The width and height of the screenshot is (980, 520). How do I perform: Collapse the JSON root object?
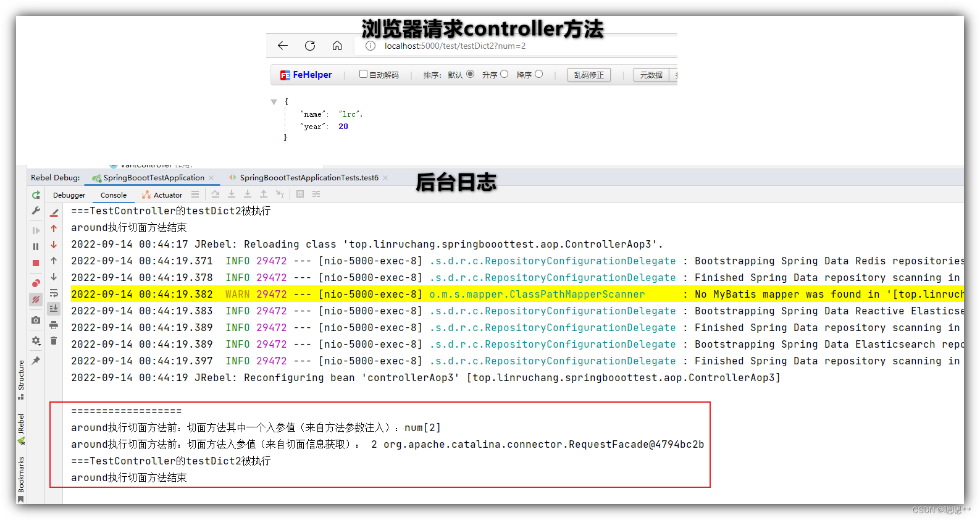[274, 102]
